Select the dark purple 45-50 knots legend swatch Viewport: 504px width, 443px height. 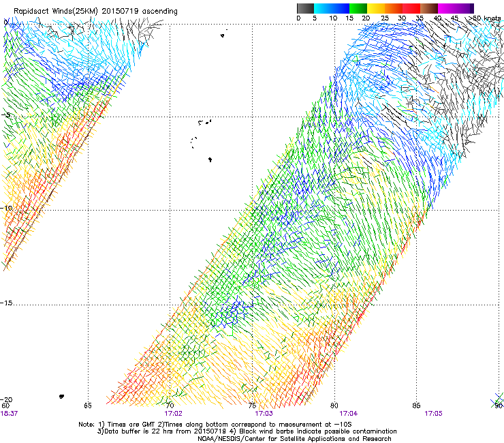464,8
